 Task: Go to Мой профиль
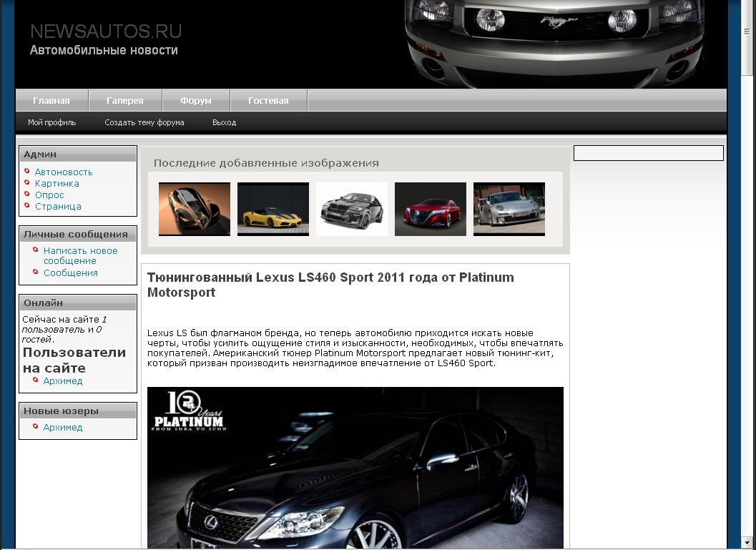pyautogui.click(x=52, y=122)
